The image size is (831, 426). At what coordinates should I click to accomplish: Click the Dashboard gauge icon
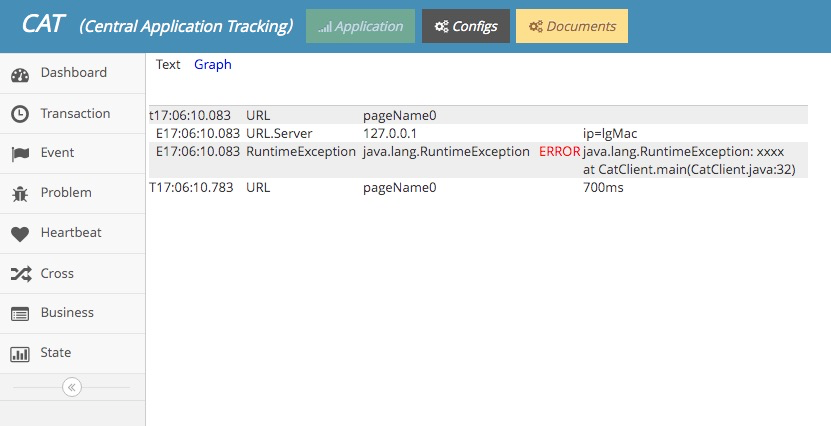(x=20, y=75)
